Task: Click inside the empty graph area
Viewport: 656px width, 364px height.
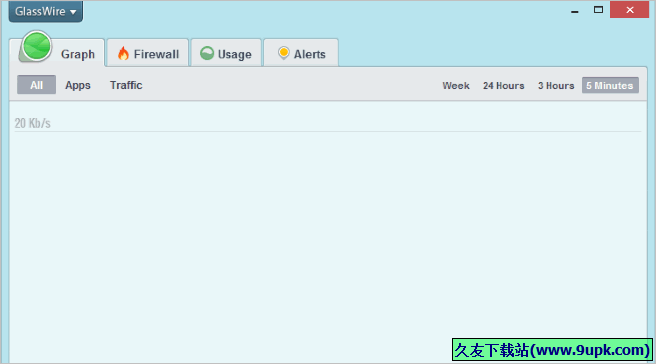Action: coord(328,234)
